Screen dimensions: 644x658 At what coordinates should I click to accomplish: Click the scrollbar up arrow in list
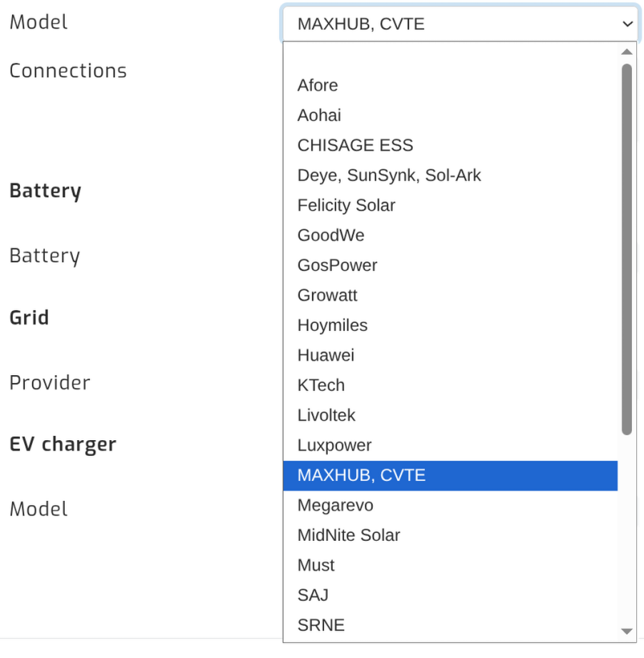tap(627, 51)
